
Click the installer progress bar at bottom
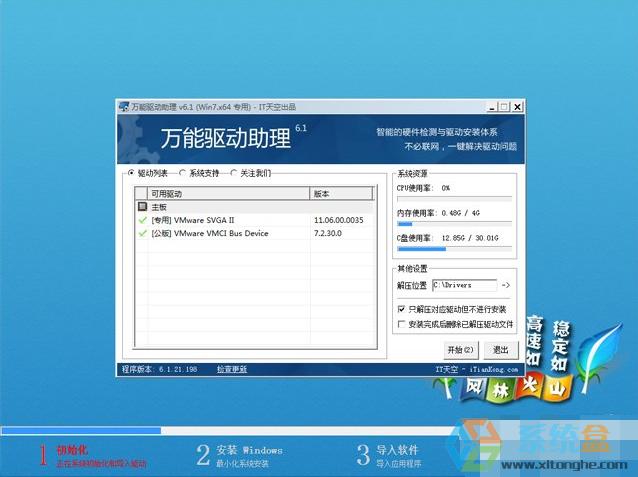pos(228,431)
